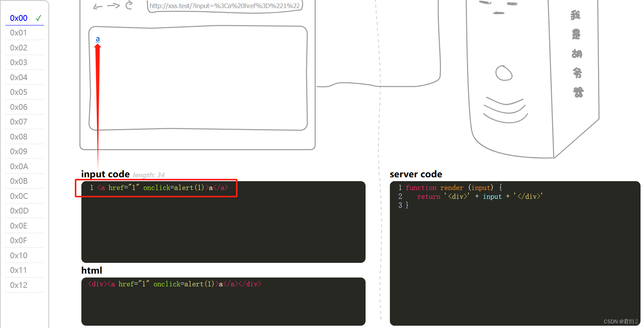Switch to level 0x04
The image size is (644, 328).
click(x=19, y=77)
